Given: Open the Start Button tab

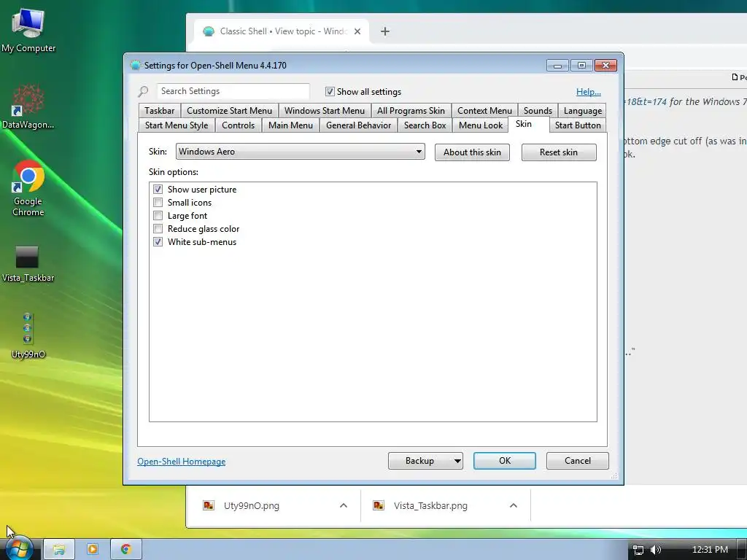Looking at the screenshot, I should pyautogui.click(x=578, y=125).
